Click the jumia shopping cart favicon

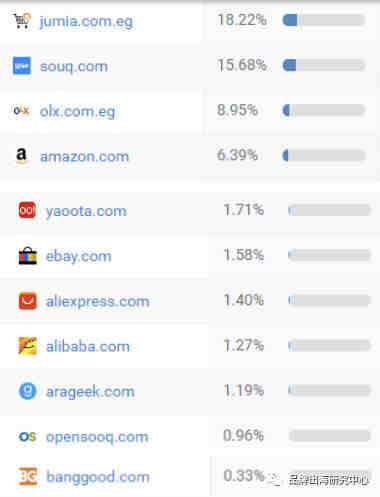tap(22, 21)
